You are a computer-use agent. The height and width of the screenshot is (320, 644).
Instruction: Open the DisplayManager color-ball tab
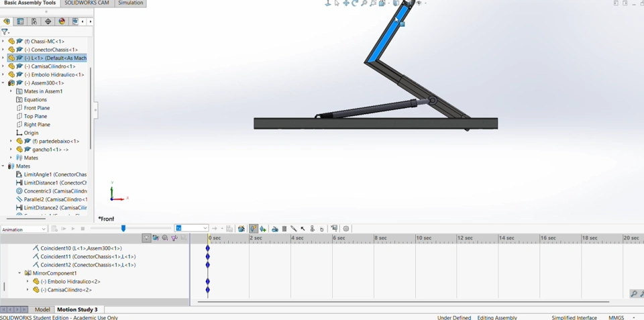tap(62, 21)
